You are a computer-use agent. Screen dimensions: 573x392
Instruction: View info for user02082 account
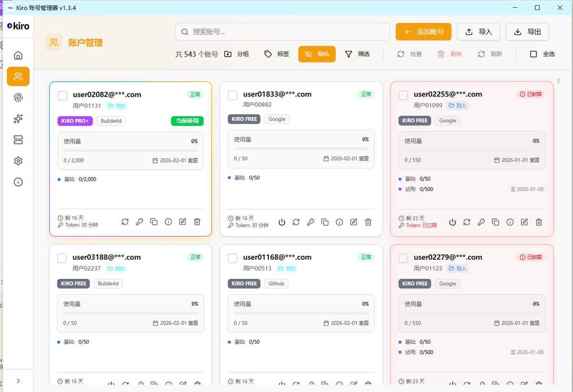[168, 222]
